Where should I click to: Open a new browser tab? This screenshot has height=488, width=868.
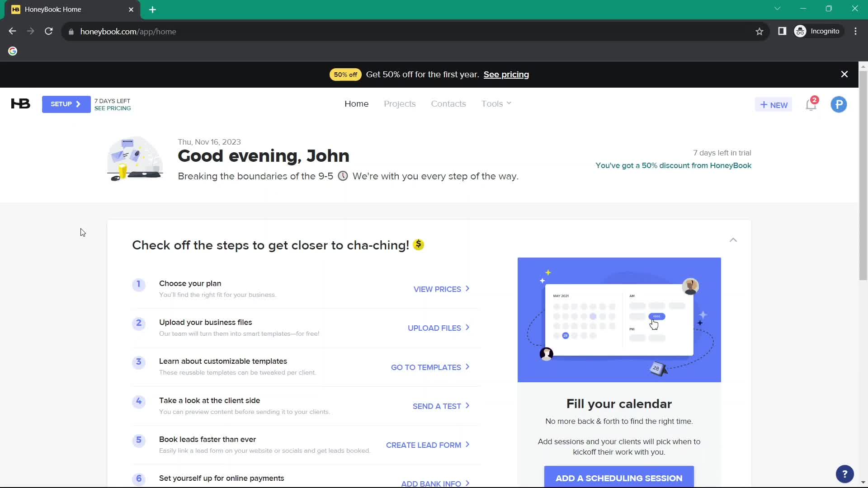click(152, 9)
